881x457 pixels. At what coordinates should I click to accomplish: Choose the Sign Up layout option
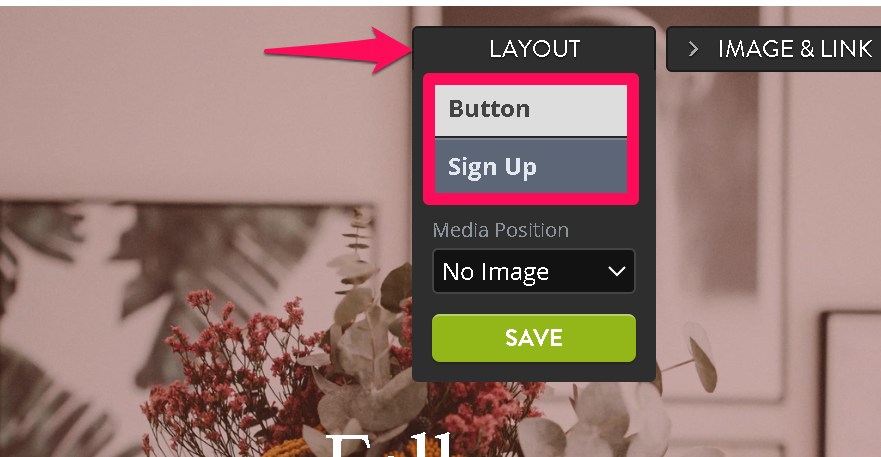point(530,166)
